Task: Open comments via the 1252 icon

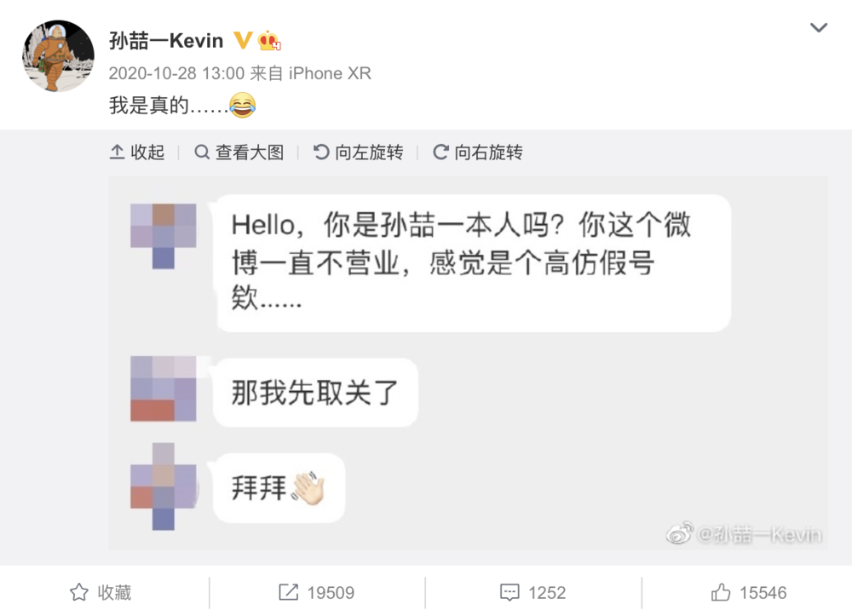Action: tap(510, 592)
